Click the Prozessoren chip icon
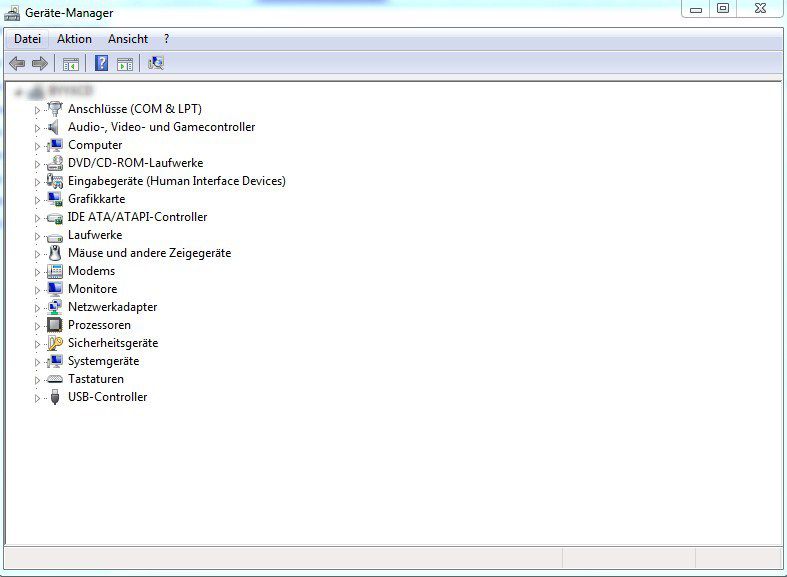Image resolution: width=787 pixels, height=577 pixels. click(x=55, y=325)
